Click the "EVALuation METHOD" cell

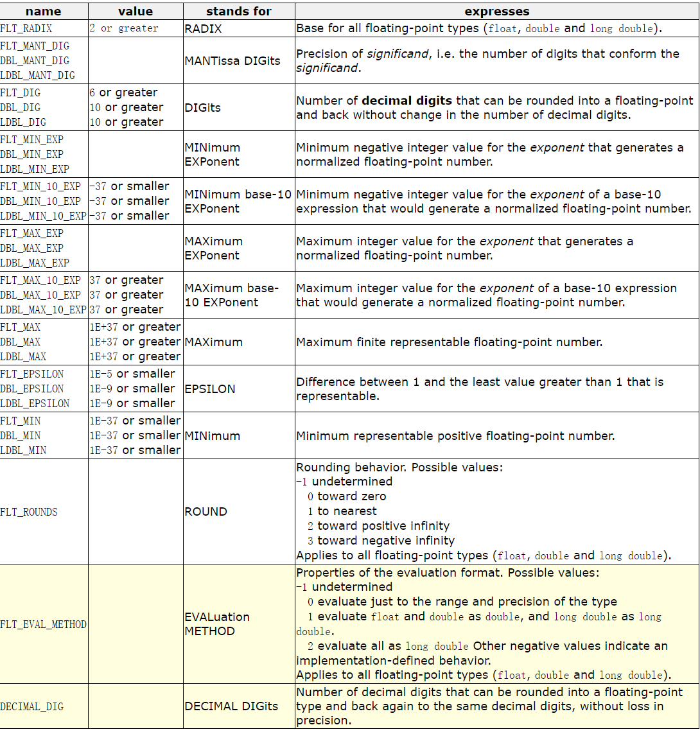click(x=217, y=624)
